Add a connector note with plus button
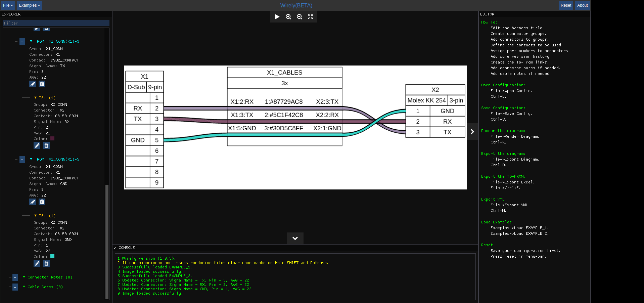Screen dimensions: 644x303 point(15,277)
